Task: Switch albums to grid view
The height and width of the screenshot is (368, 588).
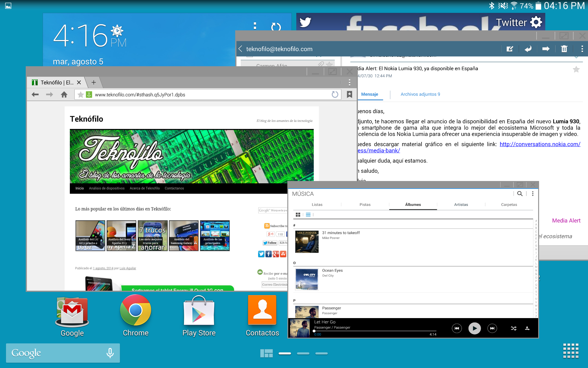Action: tap(298, 215)
